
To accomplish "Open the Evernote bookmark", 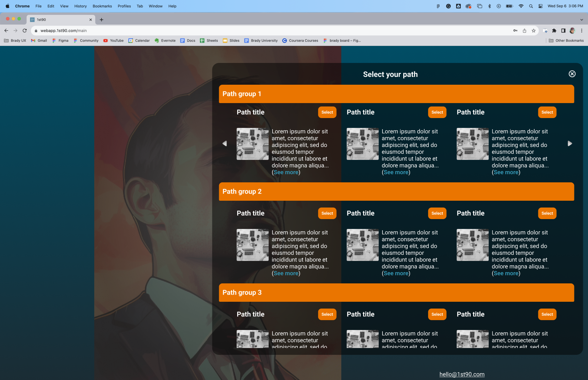I will tap(165, 40).
